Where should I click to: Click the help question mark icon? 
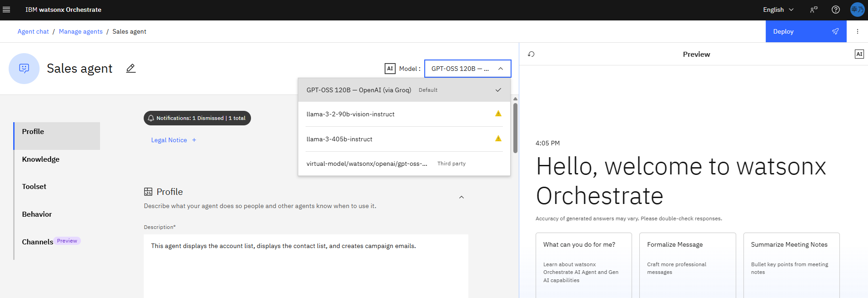click(835, 10)
